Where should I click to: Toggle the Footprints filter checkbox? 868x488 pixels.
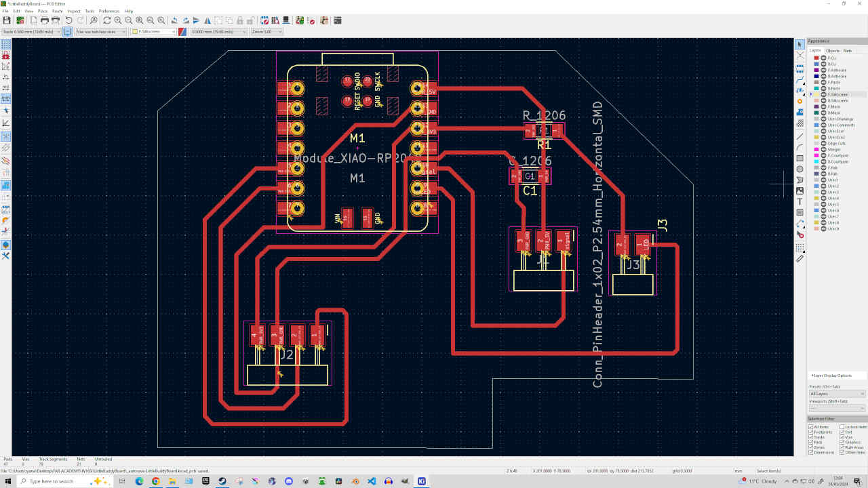[x=810, y=432]
